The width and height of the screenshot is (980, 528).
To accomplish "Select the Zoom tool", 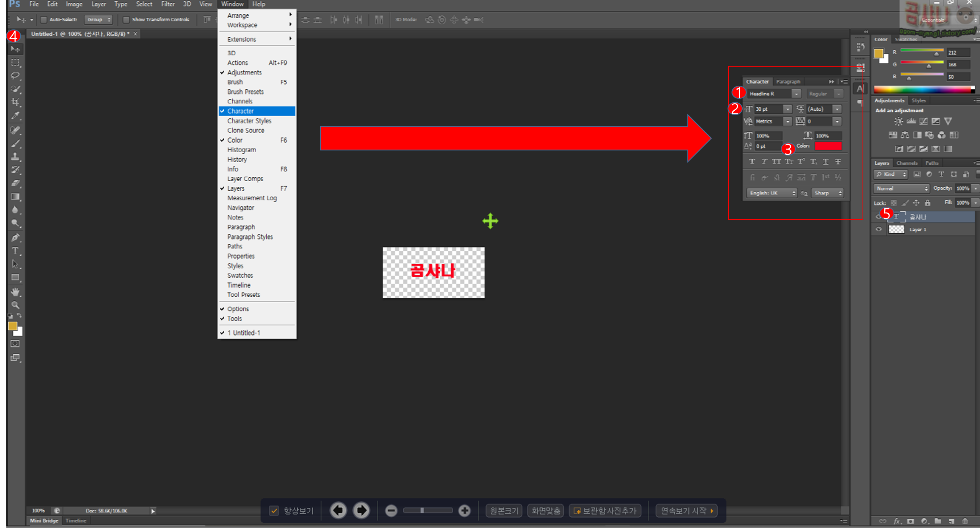I will [x=15, y=305].
